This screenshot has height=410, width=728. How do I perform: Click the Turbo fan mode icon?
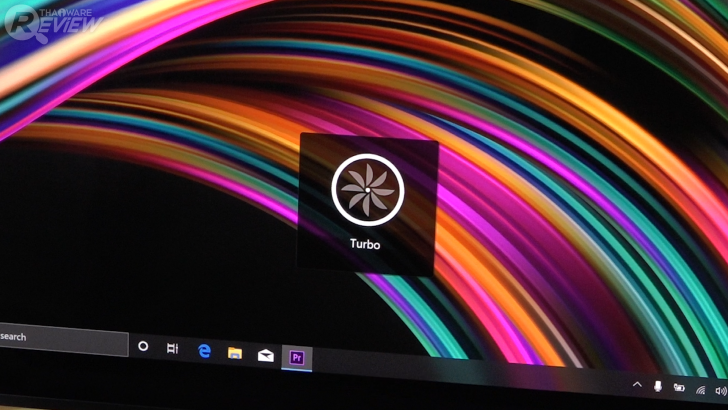368,190
